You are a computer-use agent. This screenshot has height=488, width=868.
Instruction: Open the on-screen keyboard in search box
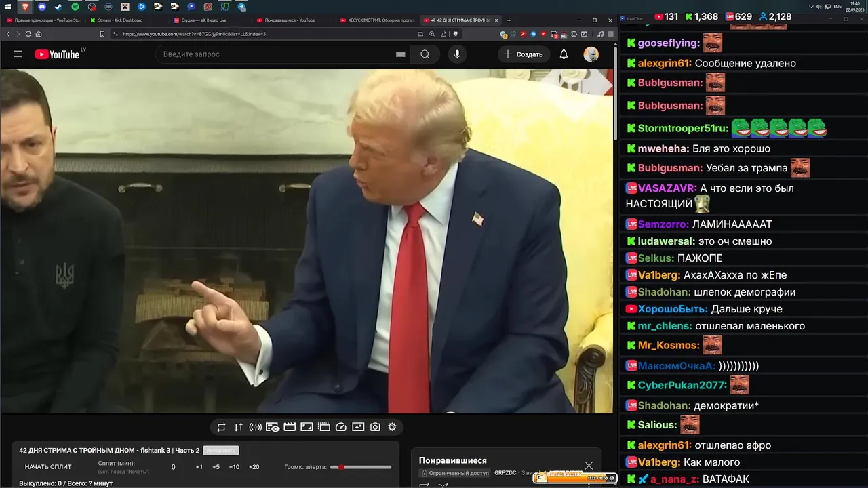400,54
